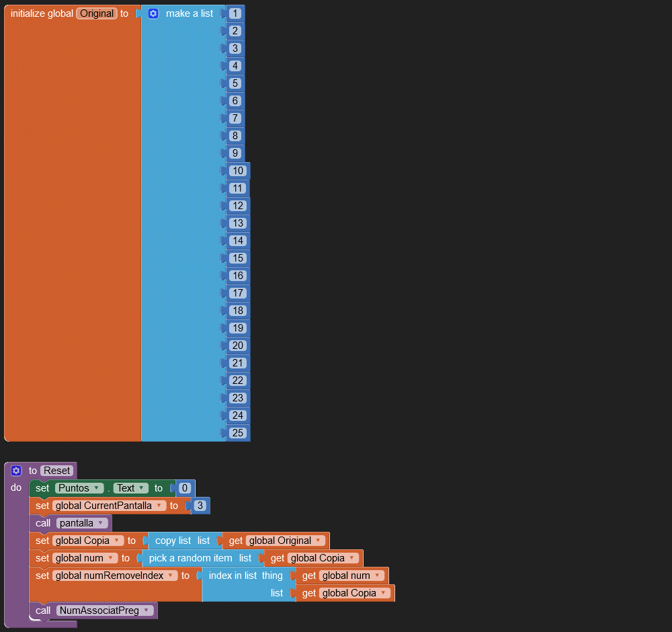Screen dimensions: 672x632
Task: Select the number 25 list item
Action: click(237, 433)
